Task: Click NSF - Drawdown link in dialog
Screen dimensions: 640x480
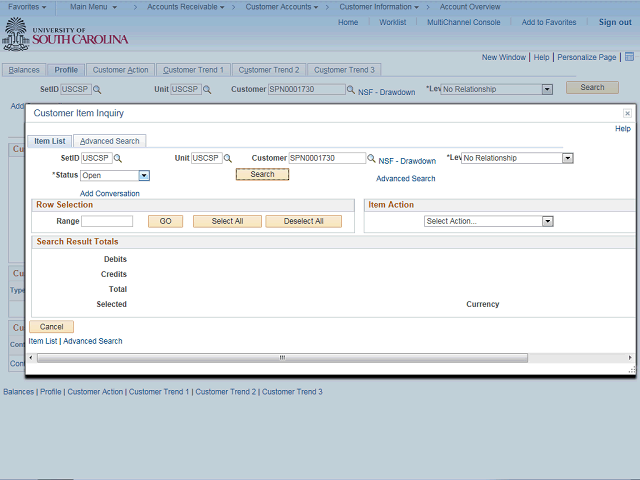Action: pos(407,161)
